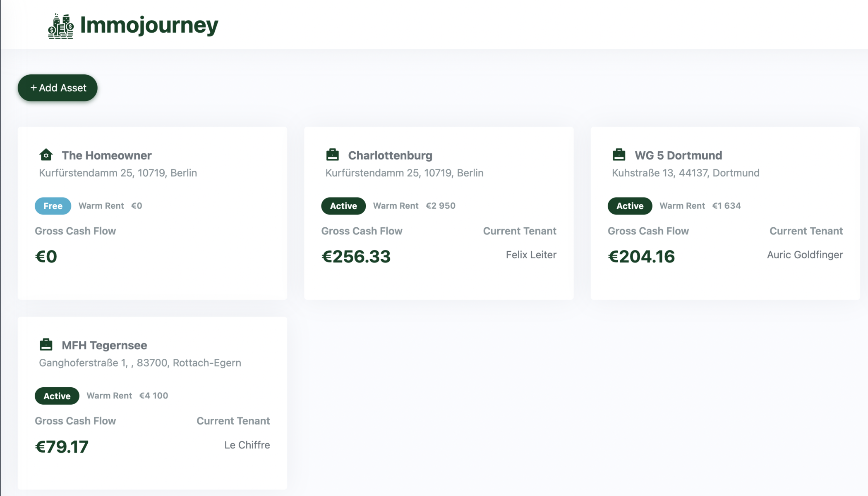Viewport: 868px width, 496px height.
Task: Open the Charlottenburg asset title
Action: coord(390,155)
